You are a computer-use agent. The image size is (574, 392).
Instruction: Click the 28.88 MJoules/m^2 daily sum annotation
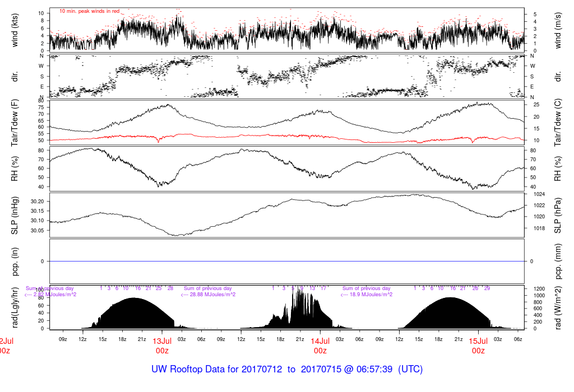[x=208, y=295]
